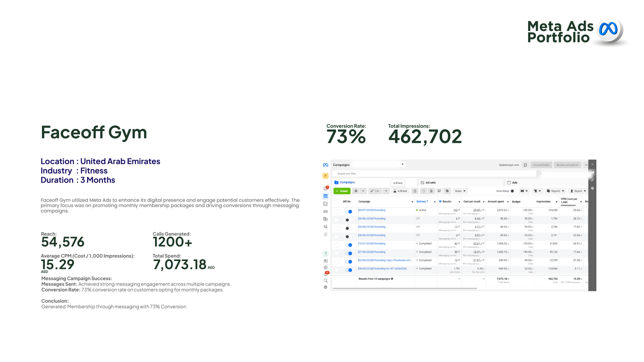The height and width of the screenshot is (362, 644).
Task: Click the Duplicate icon in the toolbar
Action: pos(356,191)
